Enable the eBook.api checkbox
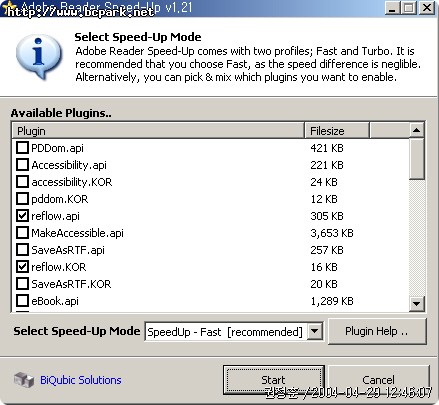This screenshot has height=405, width=439. coord(22,301)
